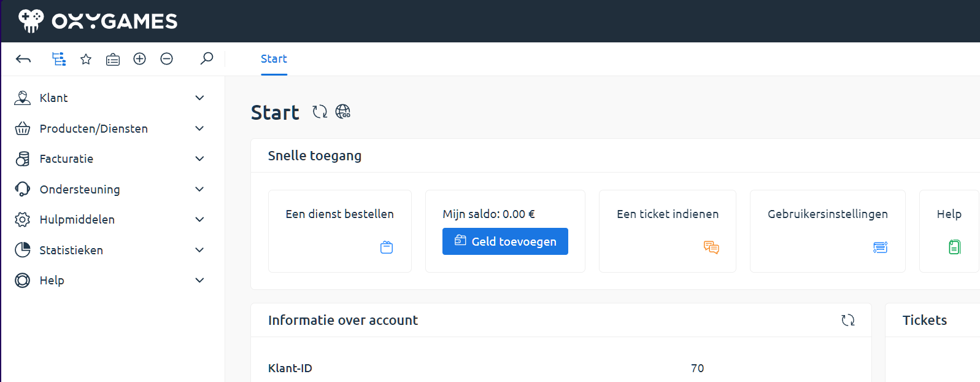This screenshot has height=382, width=980.
Task: Click the OxyGames logo
Action: coord(98,21)
